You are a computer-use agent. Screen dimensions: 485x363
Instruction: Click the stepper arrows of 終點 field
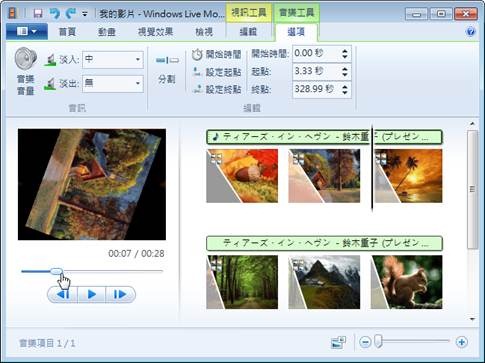pyautogui.click(x=345, y=89)
